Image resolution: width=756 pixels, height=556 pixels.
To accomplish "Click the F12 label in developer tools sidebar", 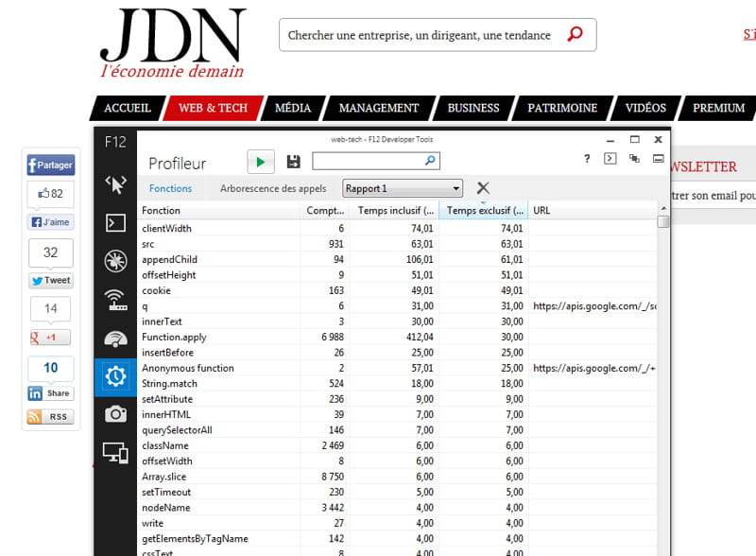I will tap(115, 142).
